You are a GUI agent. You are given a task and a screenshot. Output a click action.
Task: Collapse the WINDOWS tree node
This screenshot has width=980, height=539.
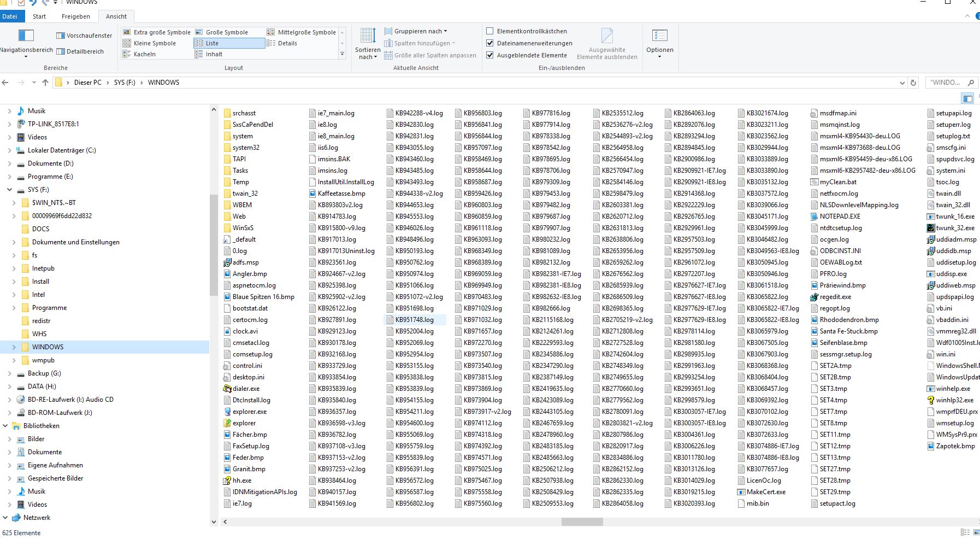(x=14, y=347)
